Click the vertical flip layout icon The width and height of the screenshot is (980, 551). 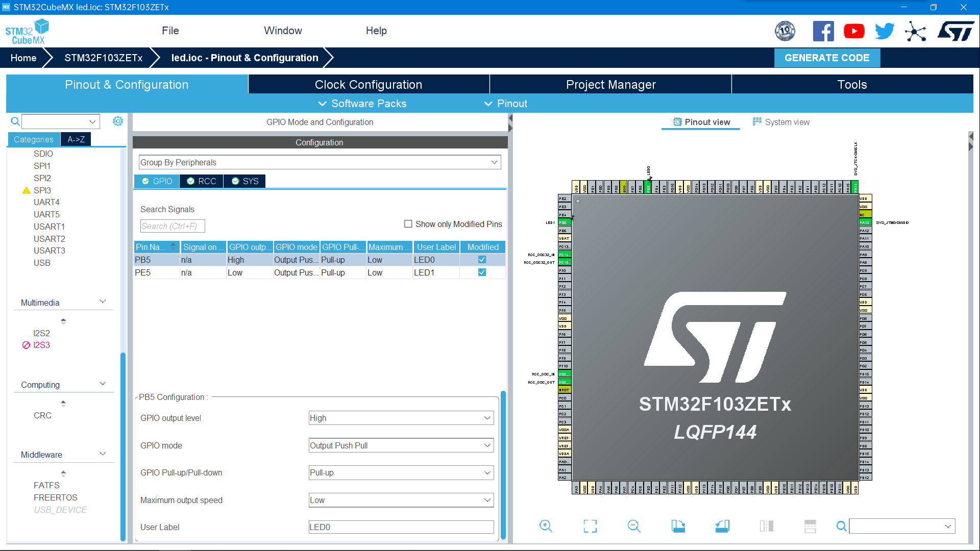coord(767,526)
